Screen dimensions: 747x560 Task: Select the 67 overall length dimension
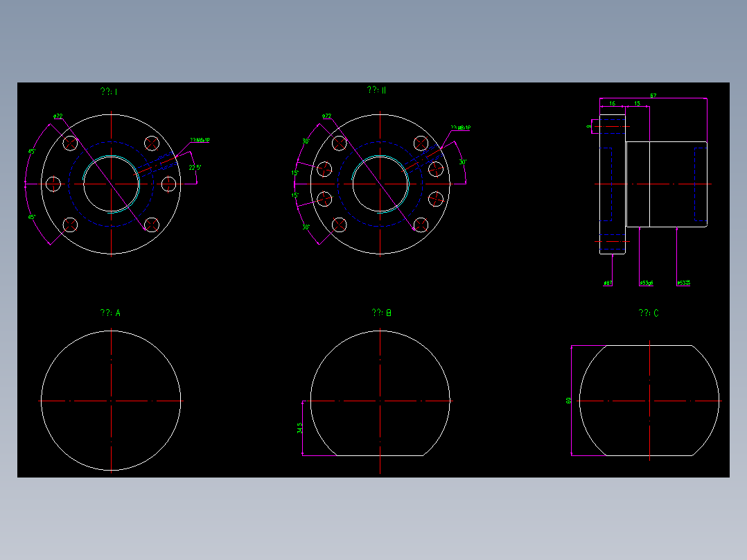[x=653, y=96]
